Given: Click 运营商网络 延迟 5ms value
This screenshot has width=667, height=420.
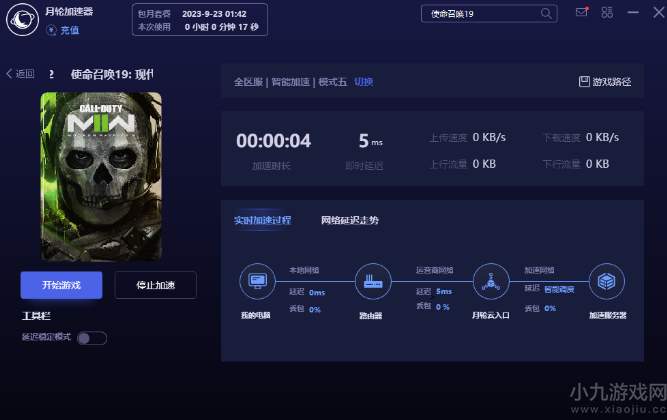Looking at the screenshot, I should click(444, 291).
